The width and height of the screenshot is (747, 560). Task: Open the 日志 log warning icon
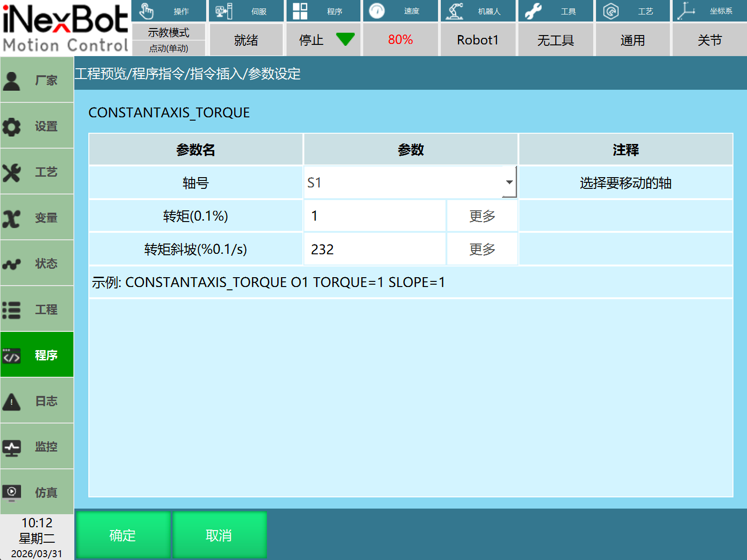click(x=12, y=401)
